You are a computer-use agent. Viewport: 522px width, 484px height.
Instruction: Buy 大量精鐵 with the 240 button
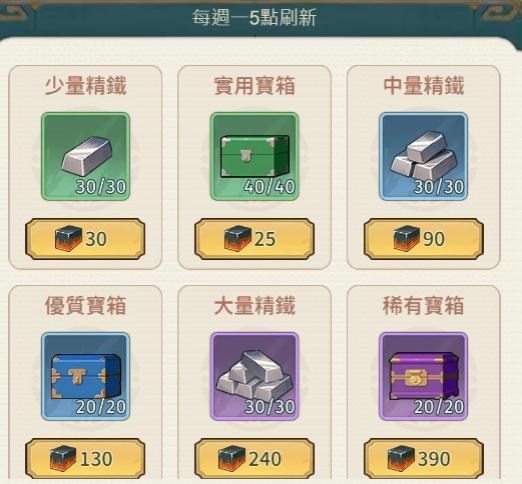254,459
